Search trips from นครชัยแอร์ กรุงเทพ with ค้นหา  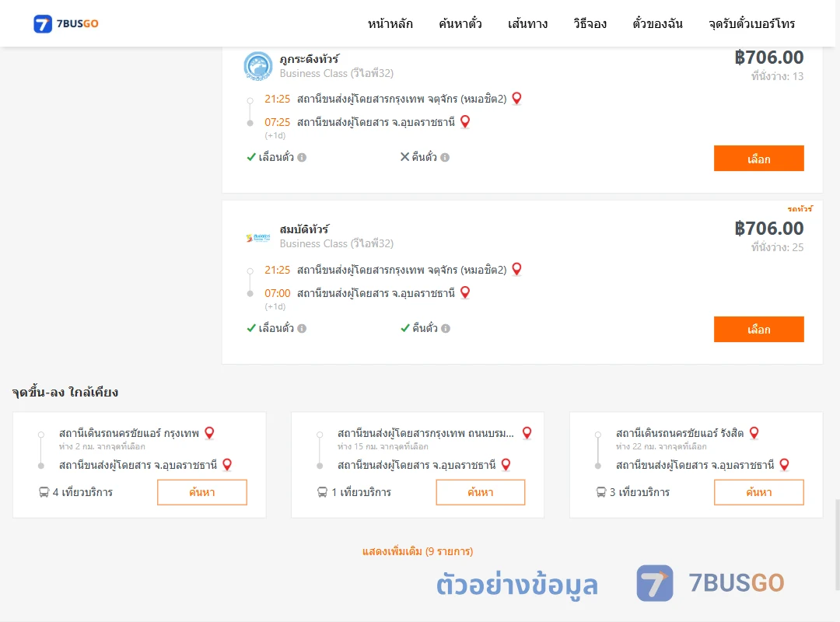click(202, 492)
